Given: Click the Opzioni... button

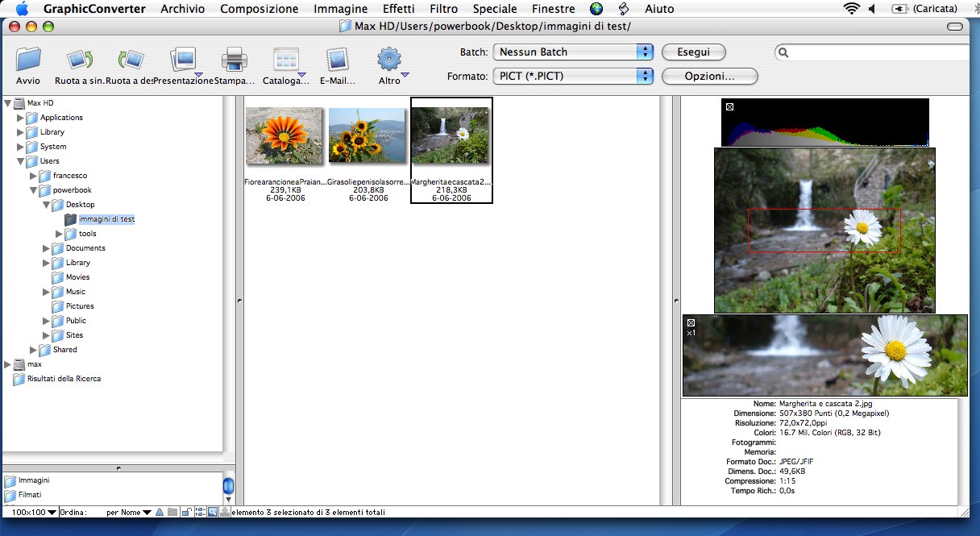Looking at the screenshot, I should 709,77.
